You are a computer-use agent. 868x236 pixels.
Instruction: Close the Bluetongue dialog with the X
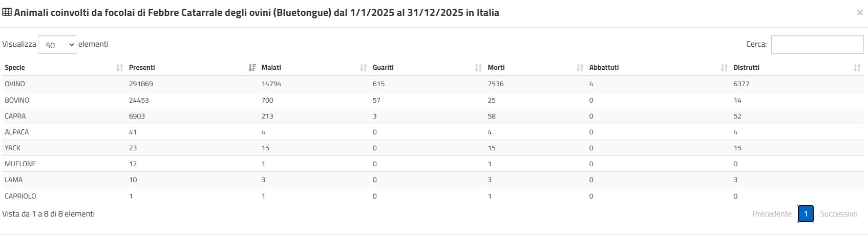tap(859, 13)
